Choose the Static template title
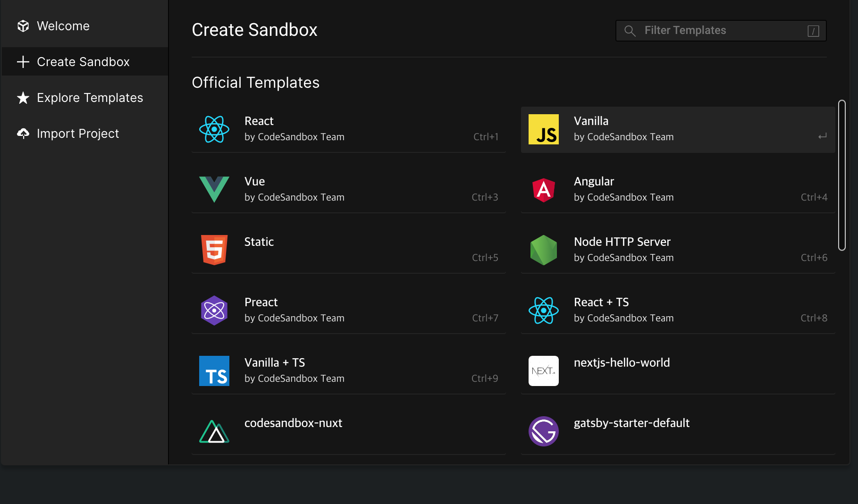This screenshot has width=858, height=504. click(259, 242)
